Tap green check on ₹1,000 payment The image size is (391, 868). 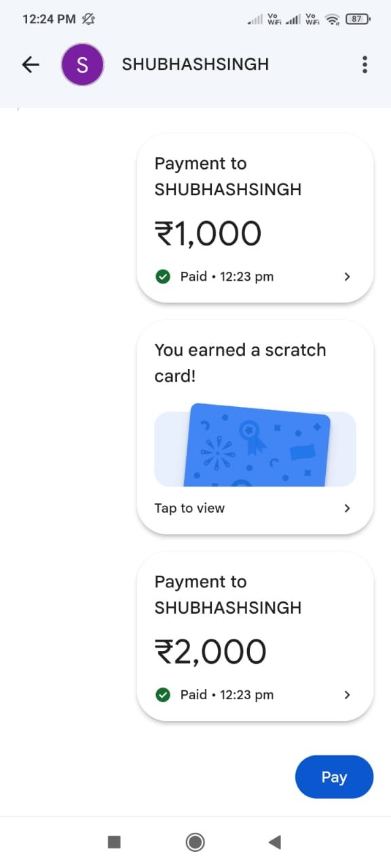163,277
